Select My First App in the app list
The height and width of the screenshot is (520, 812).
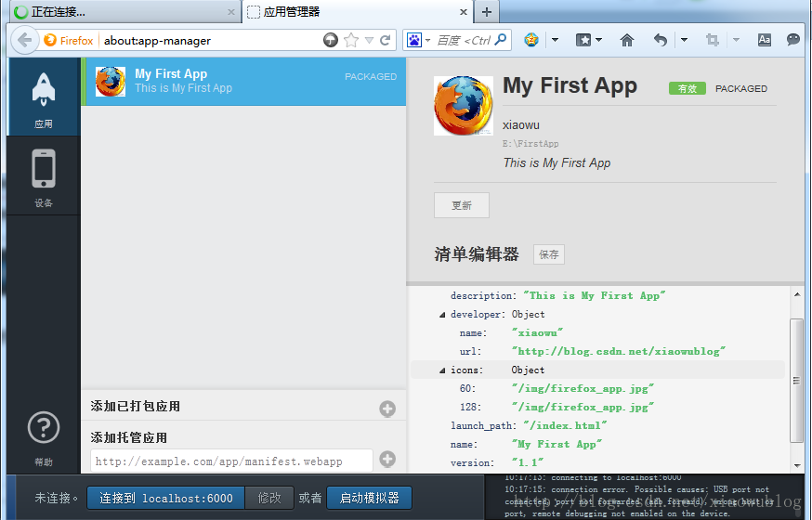(243, 82)
